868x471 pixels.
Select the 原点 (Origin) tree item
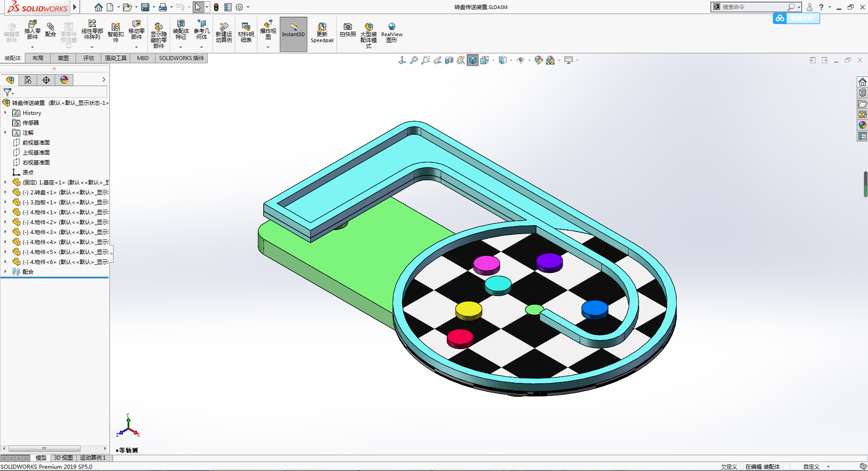pos(23,172)
